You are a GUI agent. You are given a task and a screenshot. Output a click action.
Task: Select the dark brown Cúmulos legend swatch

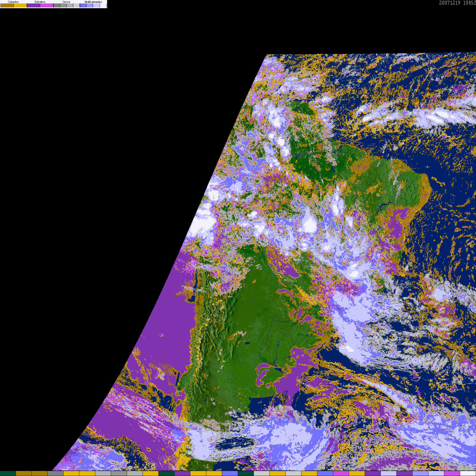point(7,5)
